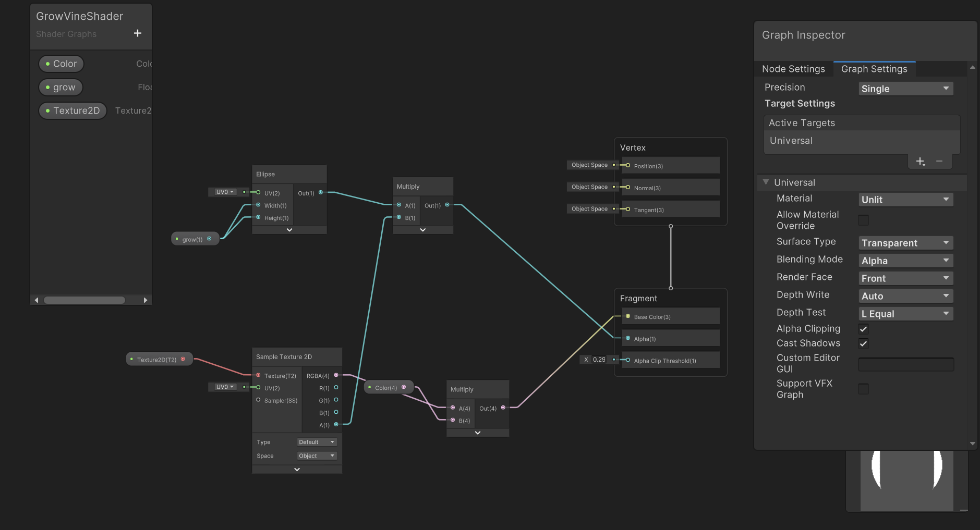
Task: Disable the Alpha Clipping checkbox
Action: [x=864, y=329]
